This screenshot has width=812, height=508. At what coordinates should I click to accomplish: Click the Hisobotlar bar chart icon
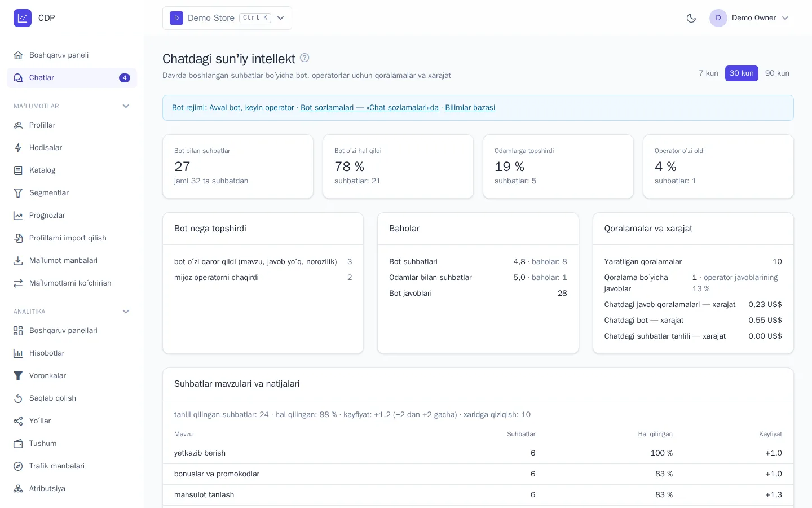pyautogui.click(x=18, y=353)
